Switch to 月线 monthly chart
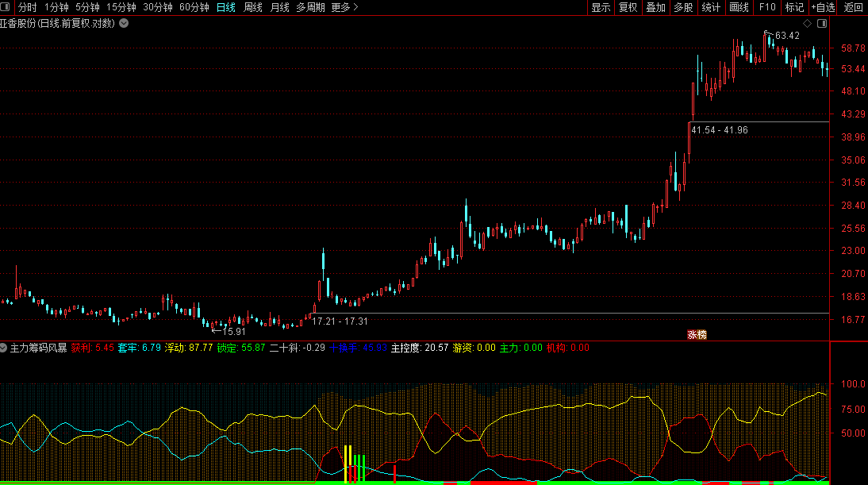This screenshot has height=485, width=868. (x=279, y=7)
